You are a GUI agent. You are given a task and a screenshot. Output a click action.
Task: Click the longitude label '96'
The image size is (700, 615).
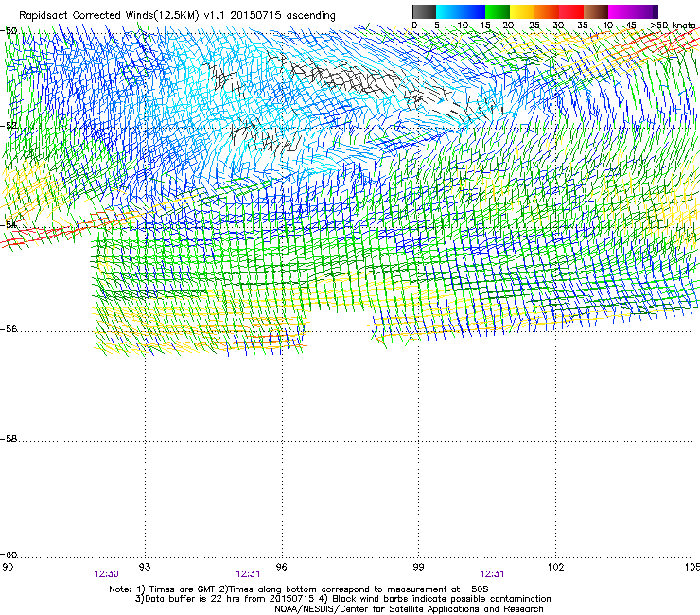281,567
